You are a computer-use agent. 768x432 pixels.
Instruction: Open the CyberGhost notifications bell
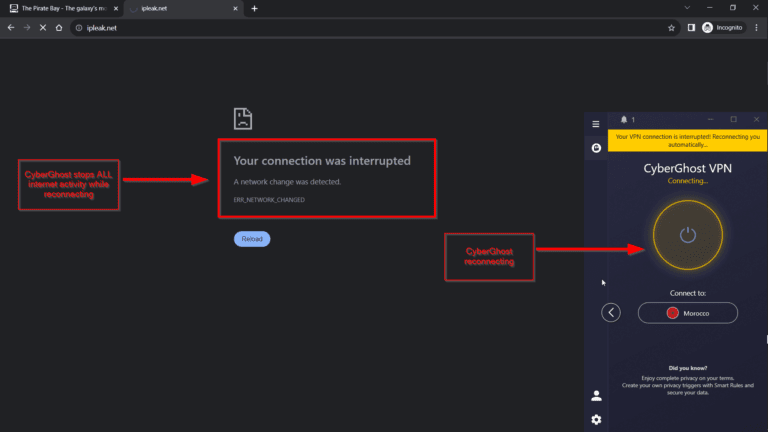point(621,119)
